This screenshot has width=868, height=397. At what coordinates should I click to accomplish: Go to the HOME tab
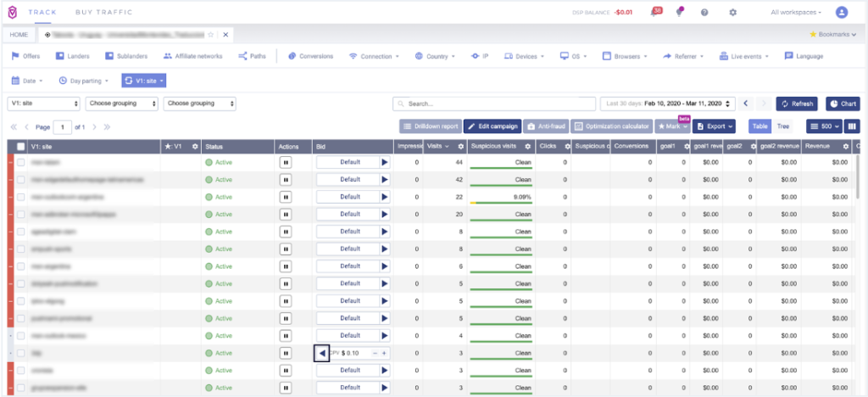tap(19, 35)
